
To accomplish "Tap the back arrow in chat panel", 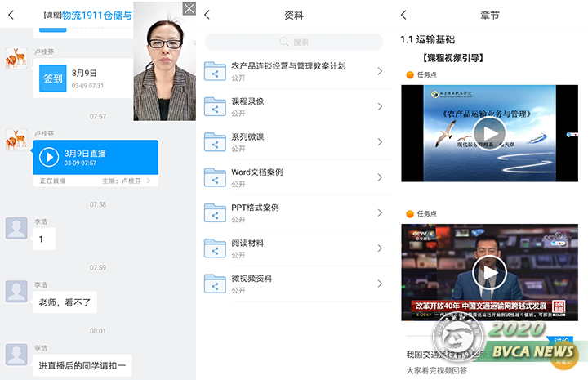I will (x=11, y=15).
